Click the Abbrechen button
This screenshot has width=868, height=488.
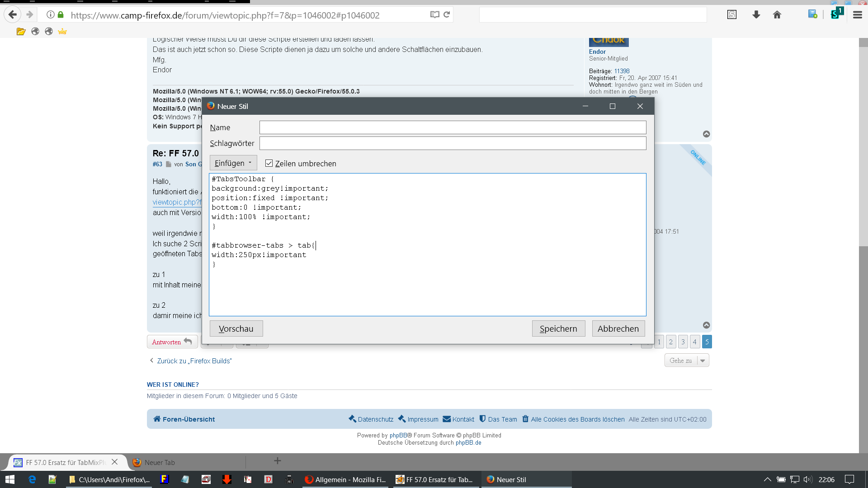point(618,328)
